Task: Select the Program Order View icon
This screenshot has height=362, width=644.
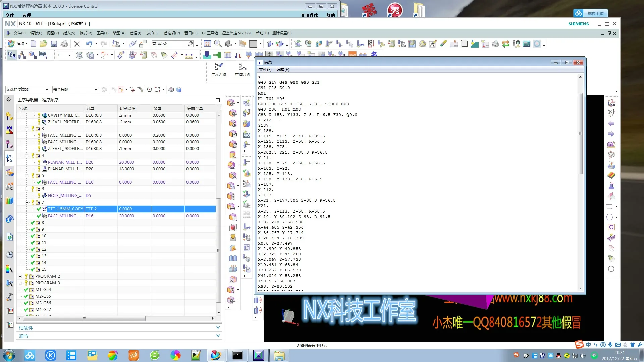Action: pyautogui.click(x=12, y=55)
